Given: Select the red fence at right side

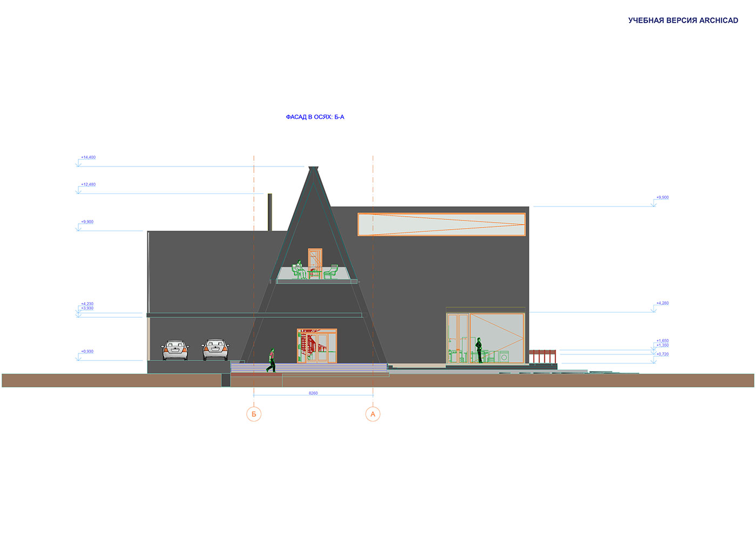Looking at the screenshot, I should click(x=542, y=356).
